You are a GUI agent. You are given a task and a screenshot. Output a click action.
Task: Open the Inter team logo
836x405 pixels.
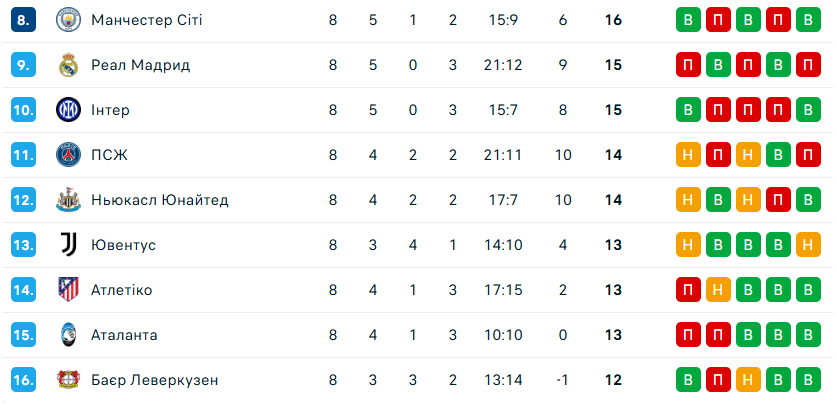tap(68, 110)
